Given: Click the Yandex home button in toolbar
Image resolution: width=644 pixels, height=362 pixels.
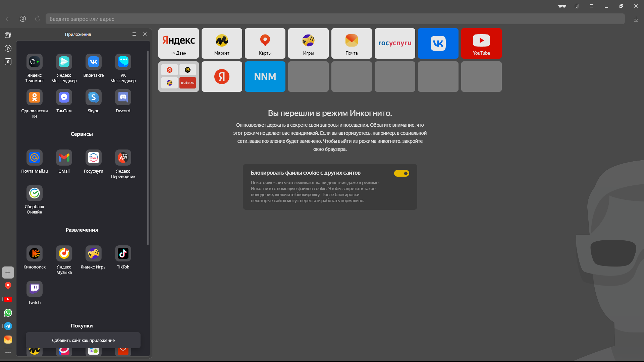Looking at the screenshot, I should click(x=23, y=19).
